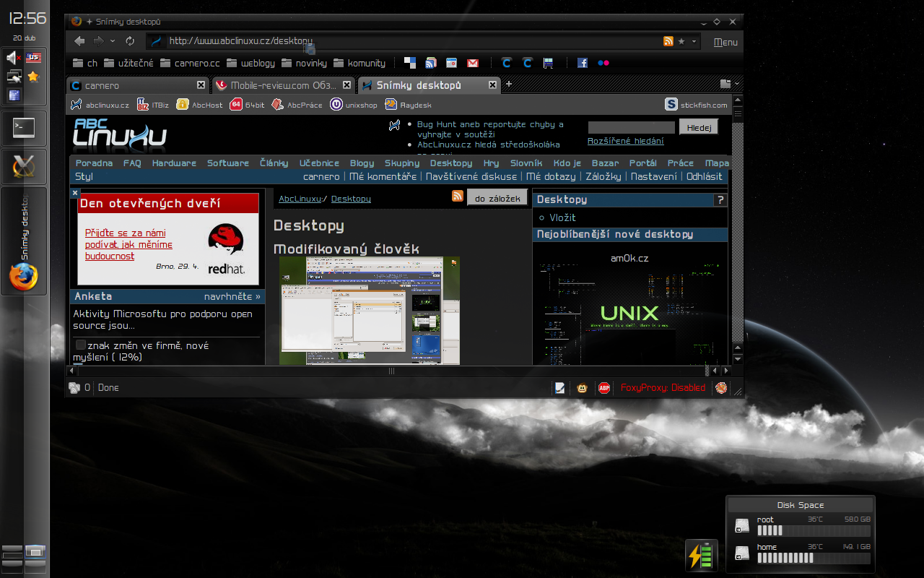This screenshot has height=578, width=924.
Task: Open the stickfish.com bookmark
Action: pos(697,105)
